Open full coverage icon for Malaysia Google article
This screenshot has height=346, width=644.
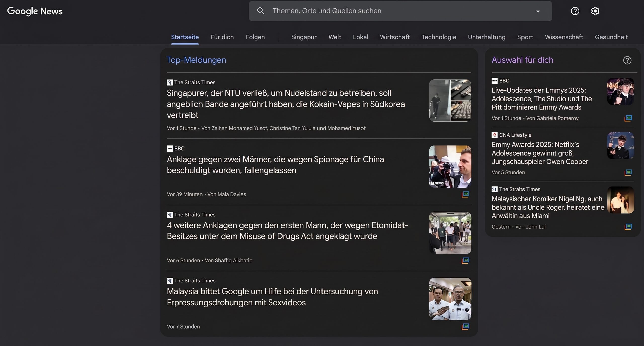pyautogui.click(x=465, y=326)
